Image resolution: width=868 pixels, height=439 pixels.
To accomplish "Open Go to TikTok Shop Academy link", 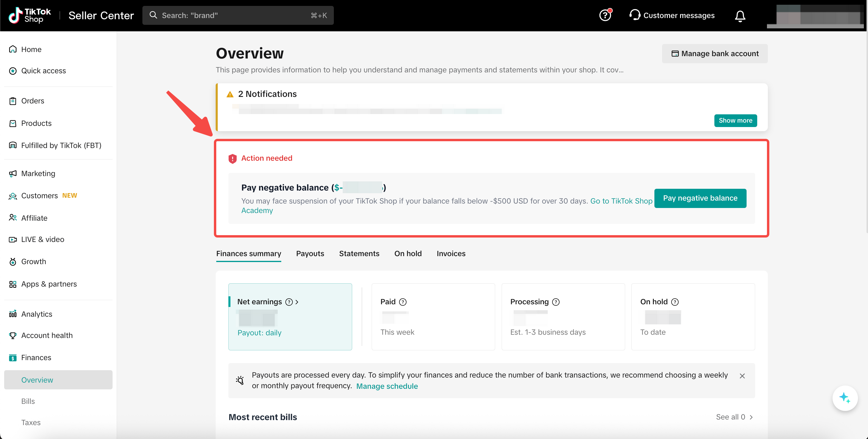I will pos(621,201).
